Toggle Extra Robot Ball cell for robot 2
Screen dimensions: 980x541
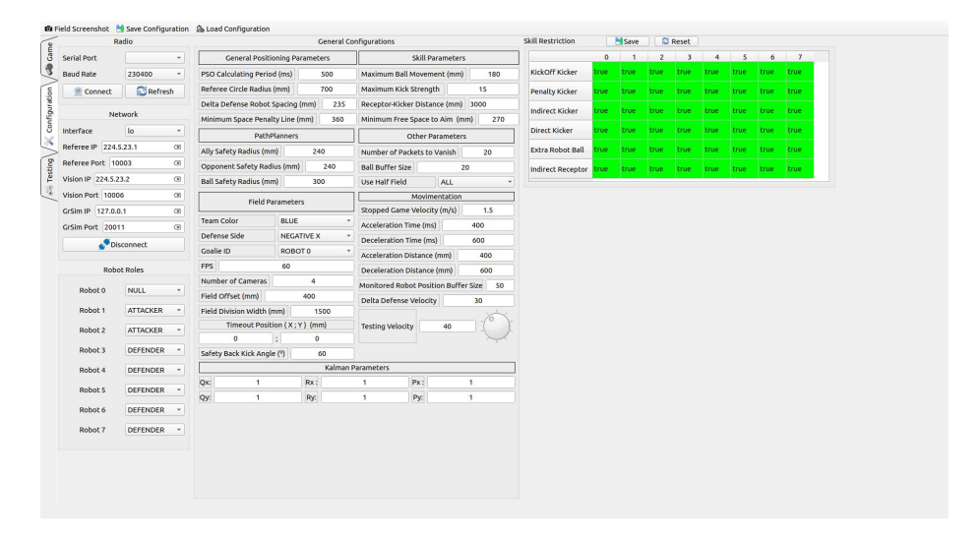click(661, 150)
